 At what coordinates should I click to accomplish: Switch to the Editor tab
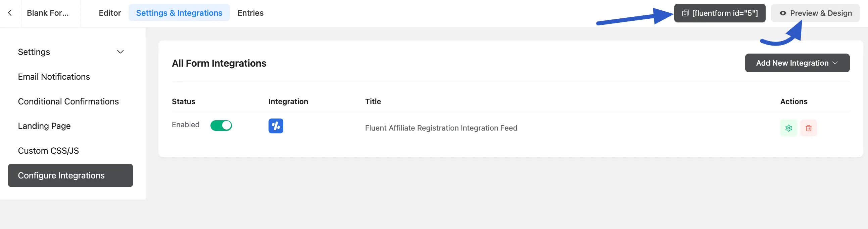tap(109, 13)
